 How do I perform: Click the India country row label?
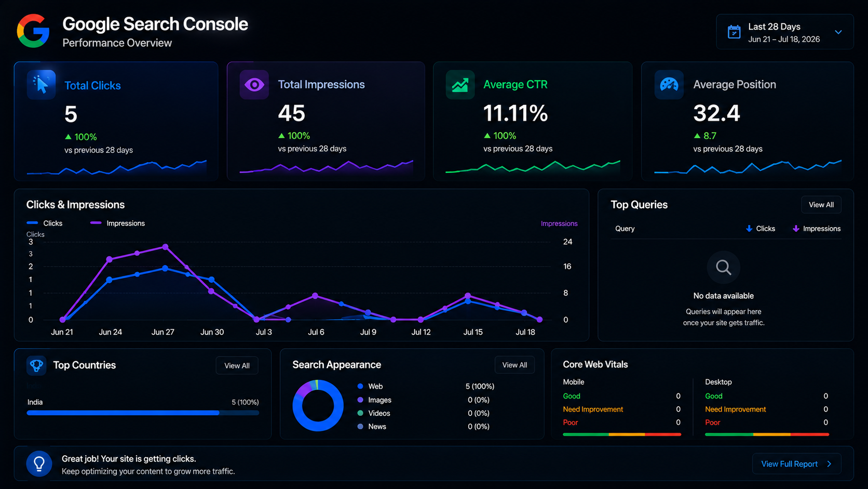(x=35, y=402)
